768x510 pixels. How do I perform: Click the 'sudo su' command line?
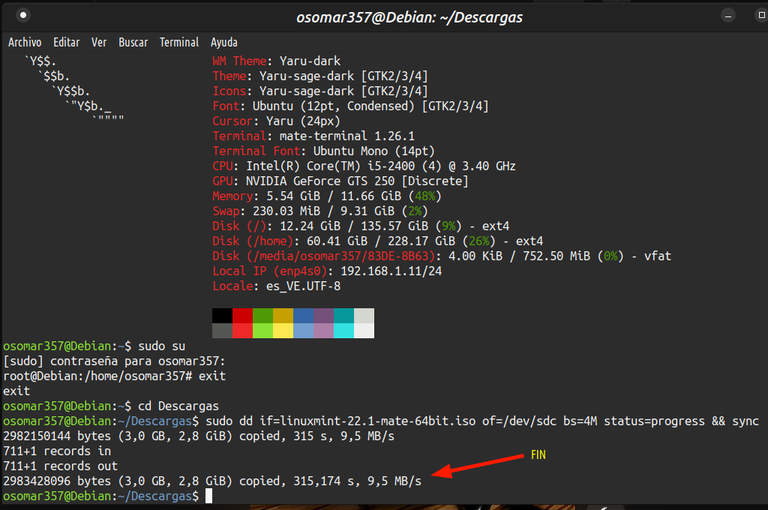[95, 346]
